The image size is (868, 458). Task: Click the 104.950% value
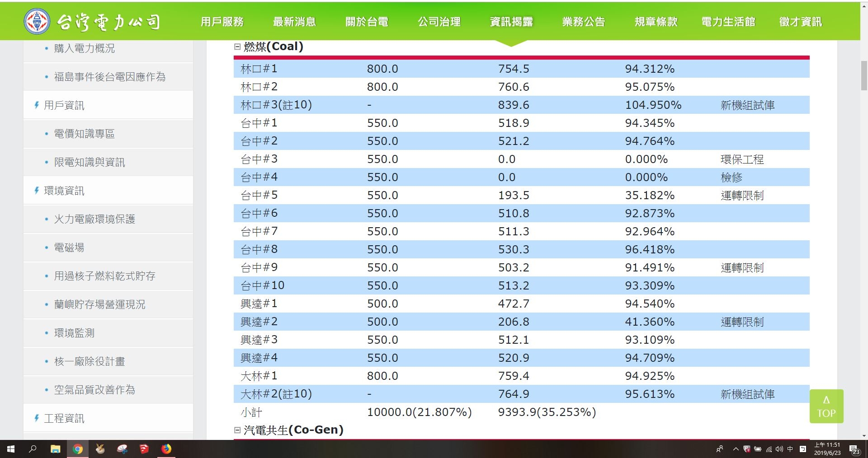[x=653, y=105]
